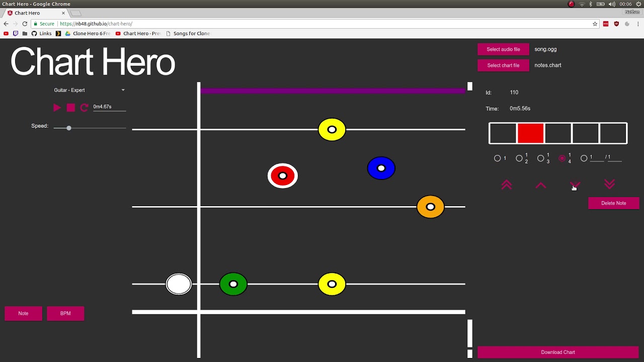Select the yellow note on the topmost fret line

(x=332, y=130)
